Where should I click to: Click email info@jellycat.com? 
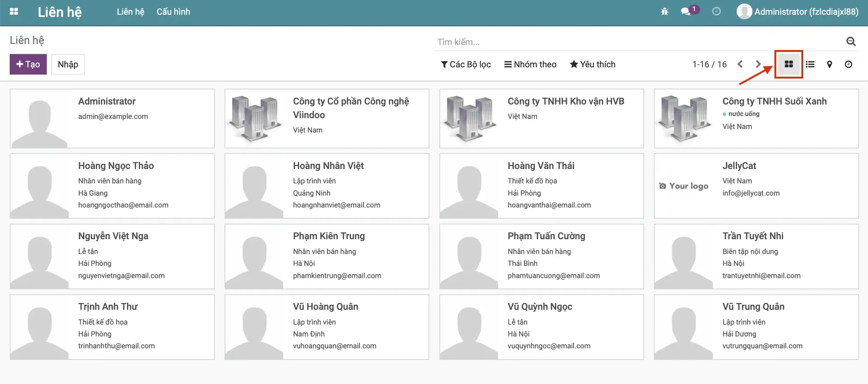(x=751, y=193)
